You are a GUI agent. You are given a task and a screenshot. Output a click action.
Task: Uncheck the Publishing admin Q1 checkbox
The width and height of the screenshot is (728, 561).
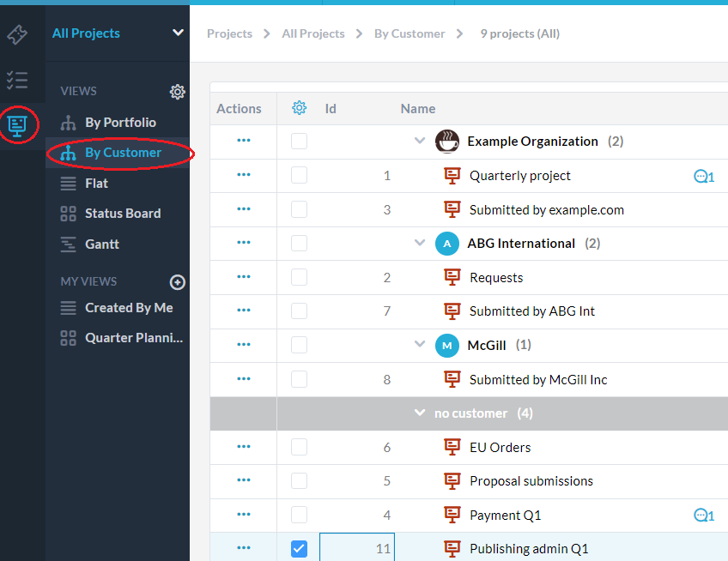299,549
